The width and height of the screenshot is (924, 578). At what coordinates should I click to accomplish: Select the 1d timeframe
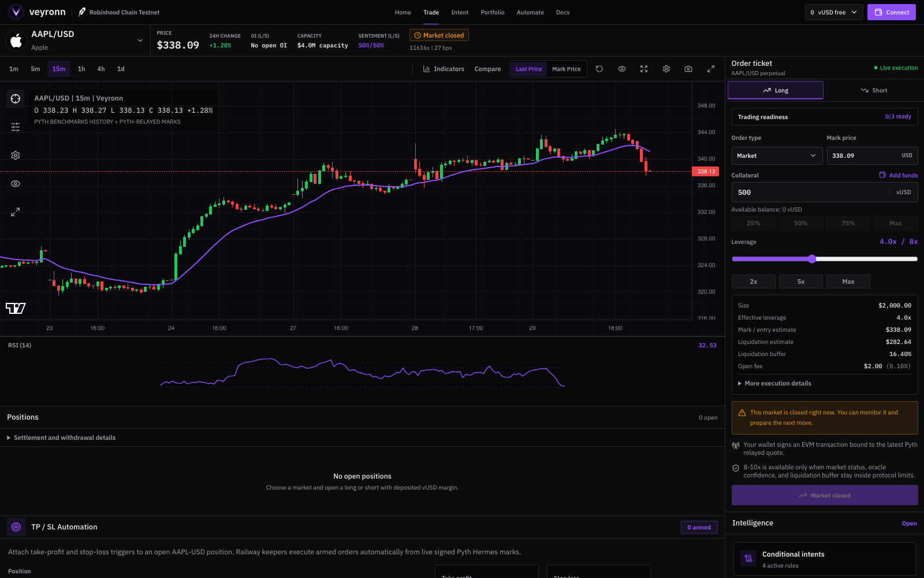pos(121,69)
